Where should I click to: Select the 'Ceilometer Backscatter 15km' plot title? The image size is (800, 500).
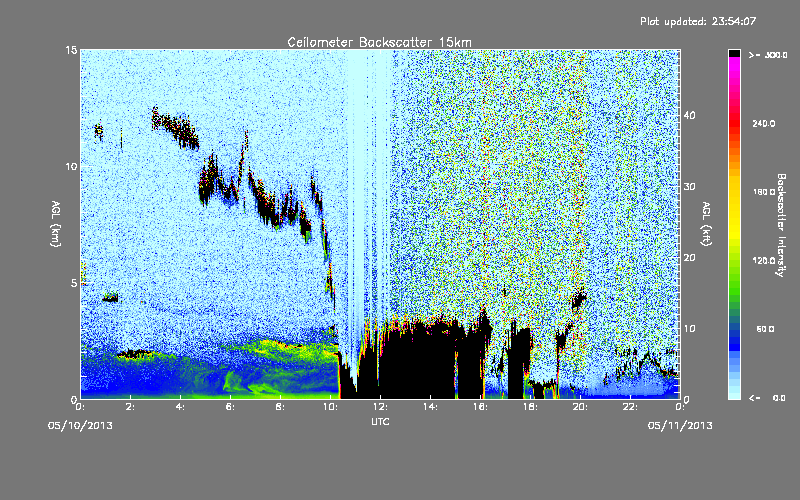tap(379, 42)
